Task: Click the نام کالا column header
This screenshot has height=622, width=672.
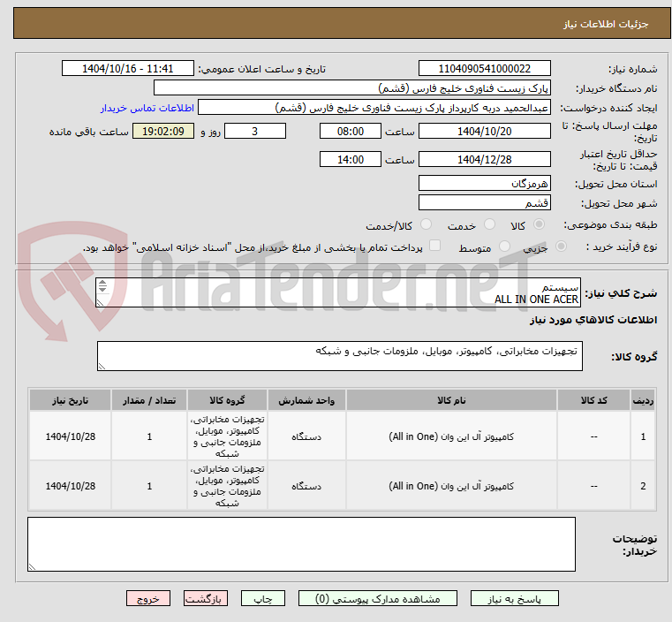Action: click(451, 400)
